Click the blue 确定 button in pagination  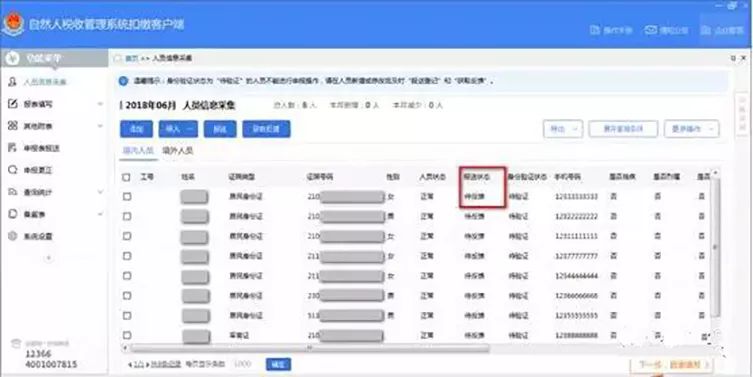point(279,365)
